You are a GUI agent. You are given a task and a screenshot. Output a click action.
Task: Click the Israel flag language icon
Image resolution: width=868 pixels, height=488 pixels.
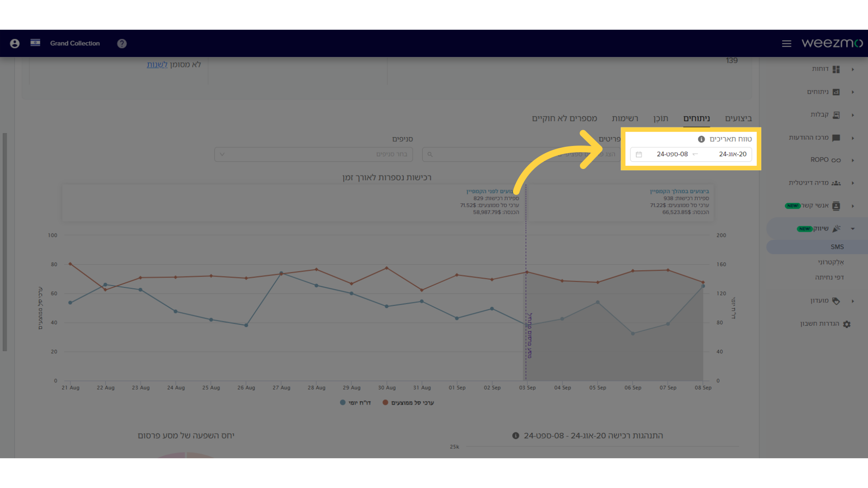point(35,43)
